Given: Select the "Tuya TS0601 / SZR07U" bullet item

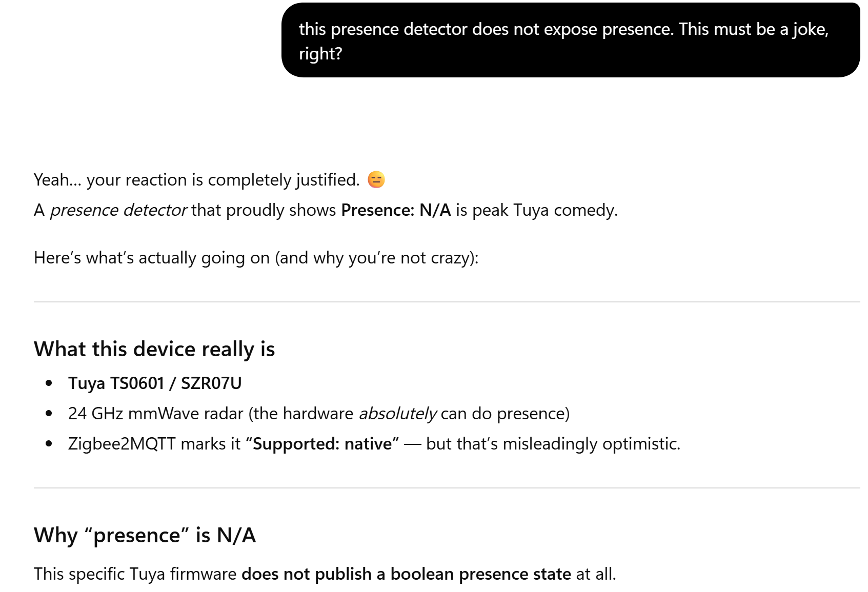Looking at the screenshot, I should coord(155,383).
